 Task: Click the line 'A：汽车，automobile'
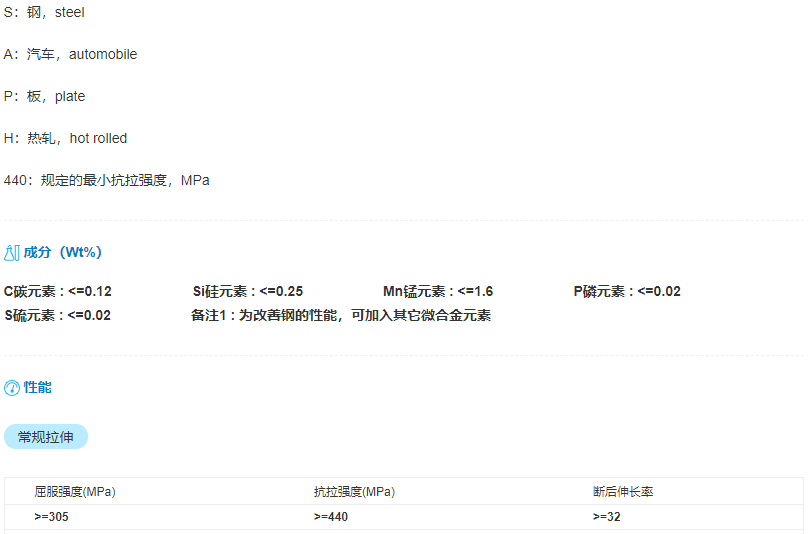coord(70,54)
